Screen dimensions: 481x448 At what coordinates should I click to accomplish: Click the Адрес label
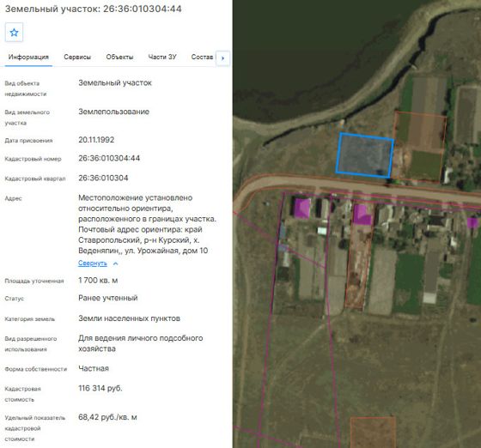(x=13, y=198)
